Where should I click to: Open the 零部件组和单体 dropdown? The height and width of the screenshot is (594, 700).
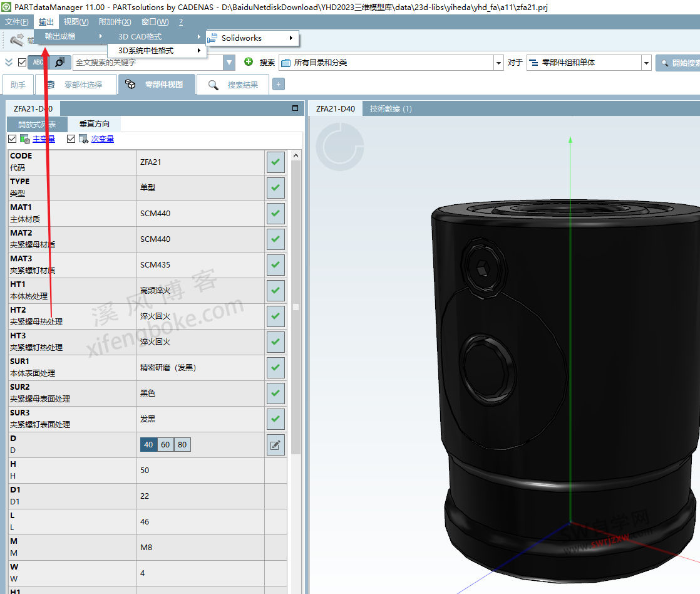pos(646,63)
